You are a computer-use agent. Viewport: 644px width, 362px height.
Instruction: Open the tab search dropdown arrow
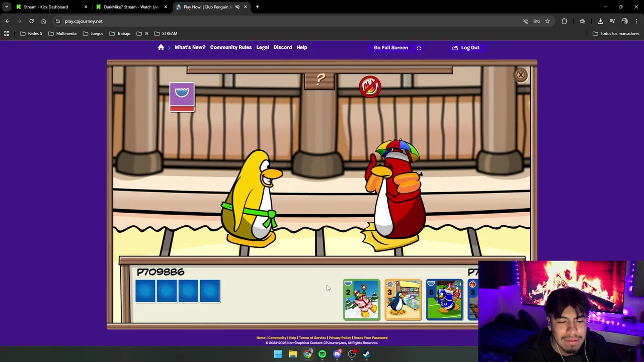[x=7, y=7]
